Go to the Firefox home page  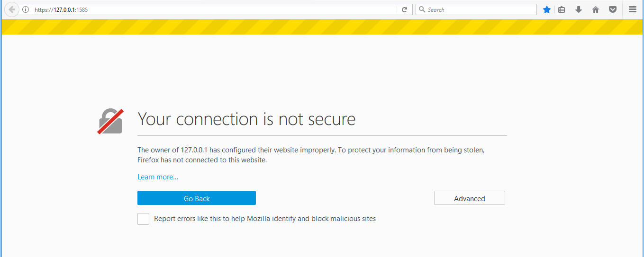596,9
